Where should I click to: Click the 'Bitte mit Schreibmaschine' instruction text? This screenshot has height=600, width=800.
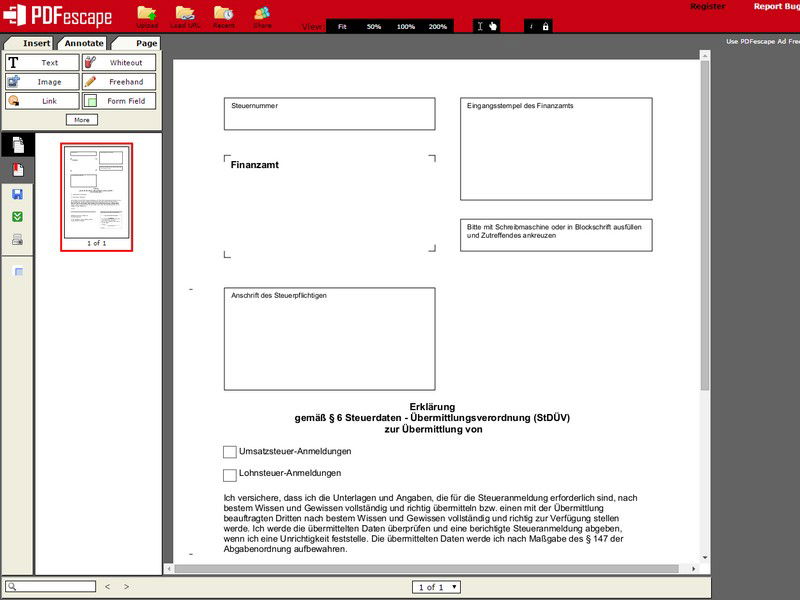tap(554, 231)
